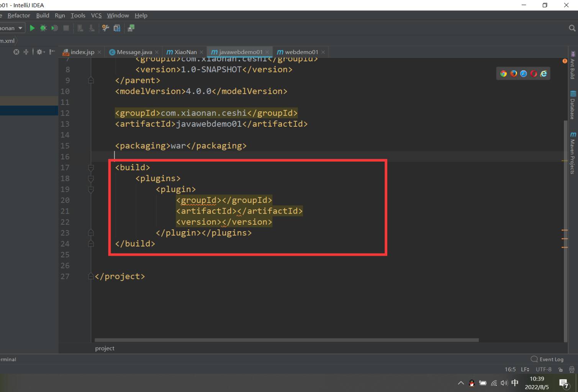578x392 pixels.
Task: Switch the Chinese input method indicator
Action: 515,383
